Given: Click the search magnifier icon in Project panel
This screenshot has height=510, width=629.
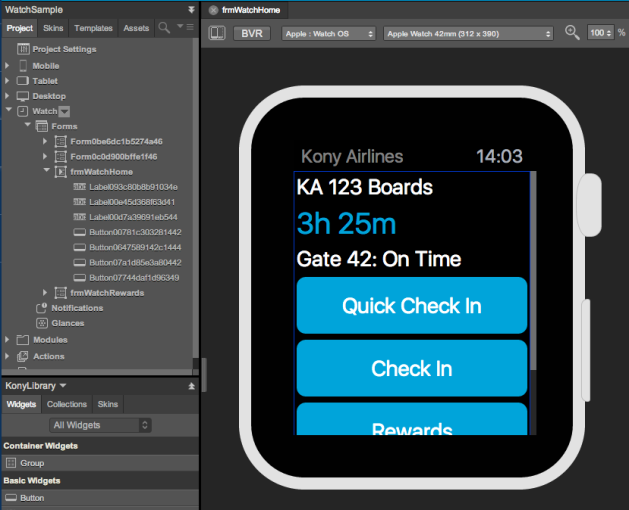Looking at the screenshot, I should pyautogui.click(x=164, y=28).
